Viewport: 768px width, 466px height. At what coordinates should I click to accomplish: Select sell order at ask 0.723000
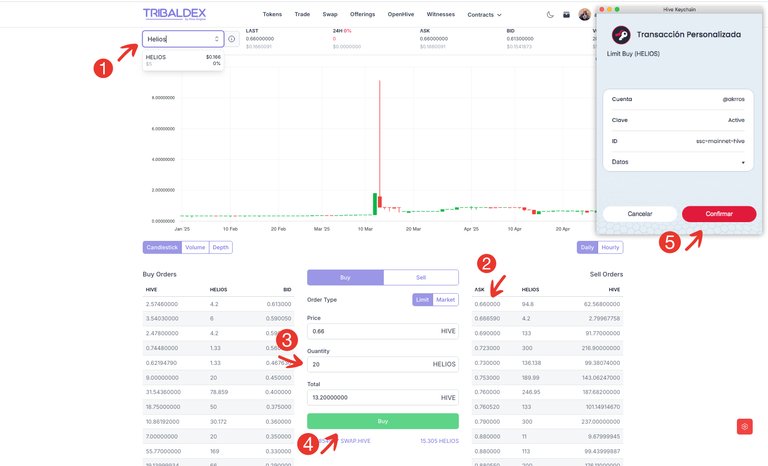[x=547, y=348]
